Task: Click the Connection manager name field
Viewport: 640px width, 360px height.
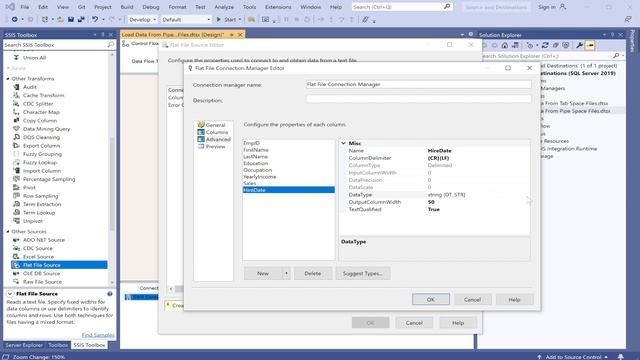Action: pyautogui.click(x=418, y=84)
